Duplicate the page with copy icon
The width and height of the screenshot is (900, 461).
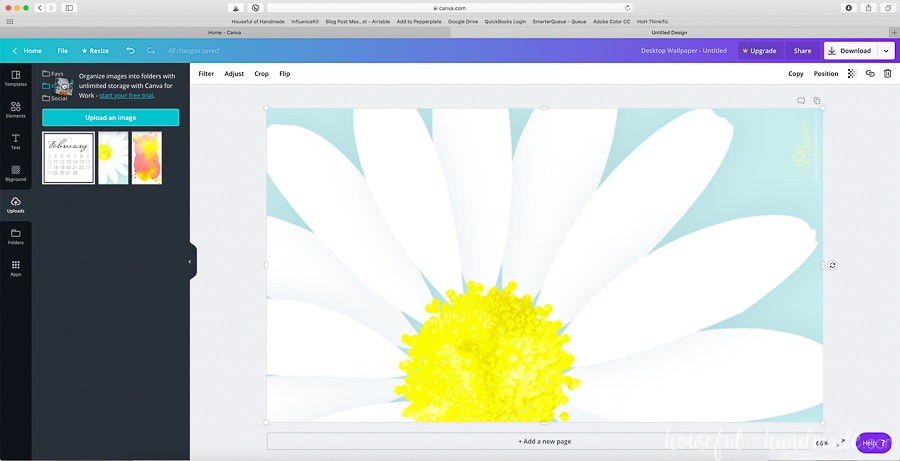tap(817, 101)
